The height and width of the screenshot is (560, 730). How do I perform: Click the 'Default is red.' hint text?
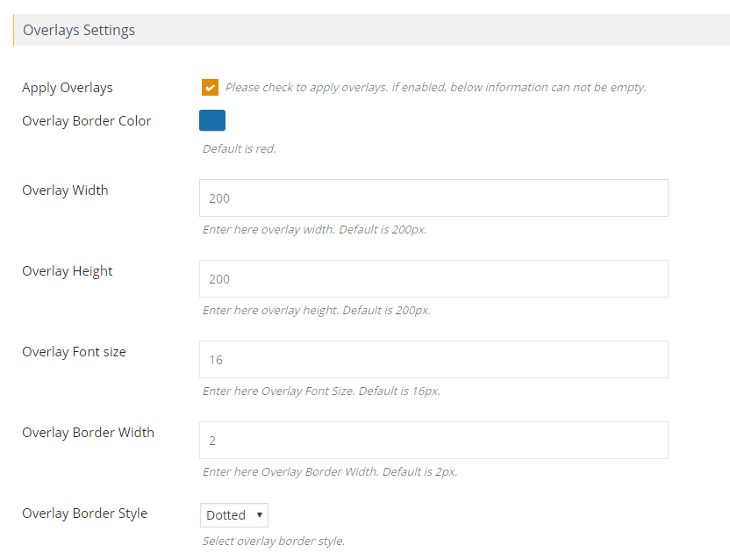[x=240, y=149]
